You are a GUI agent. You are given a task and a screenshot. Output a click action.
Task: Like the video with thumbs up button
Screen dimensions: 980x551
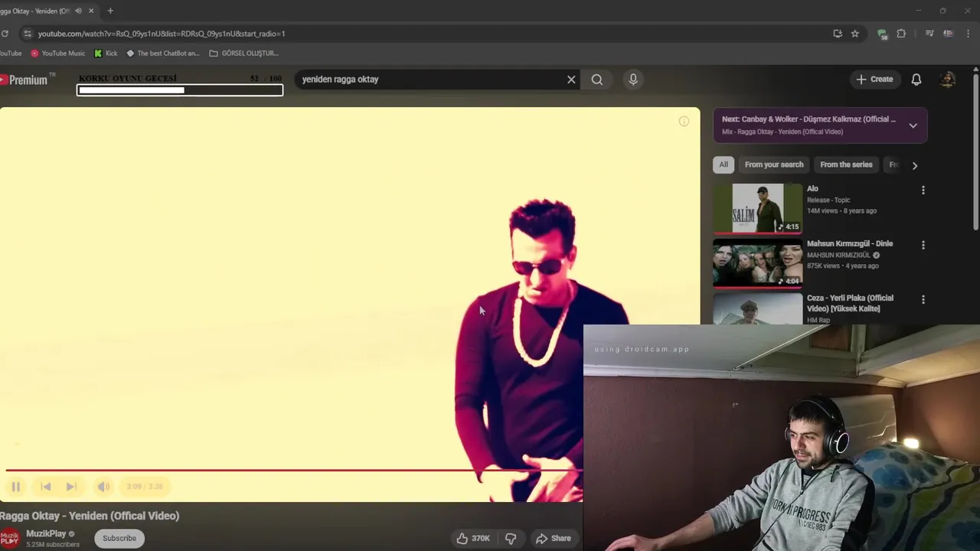(x=473, y=538)
